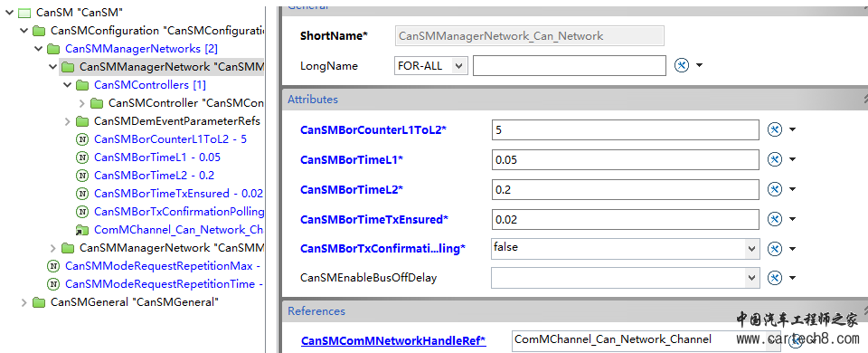Click the CanSMBorTimeL1 value field

pyautogui.click(x=625, y=159)
